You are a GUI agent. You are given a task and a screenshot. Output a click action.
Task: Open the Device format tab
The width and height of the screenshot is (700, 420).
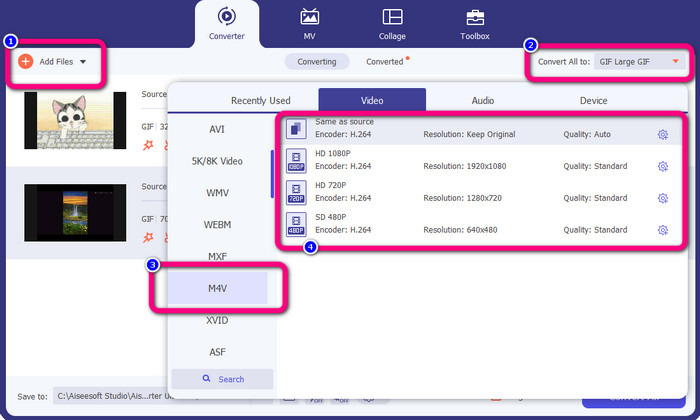593,100
